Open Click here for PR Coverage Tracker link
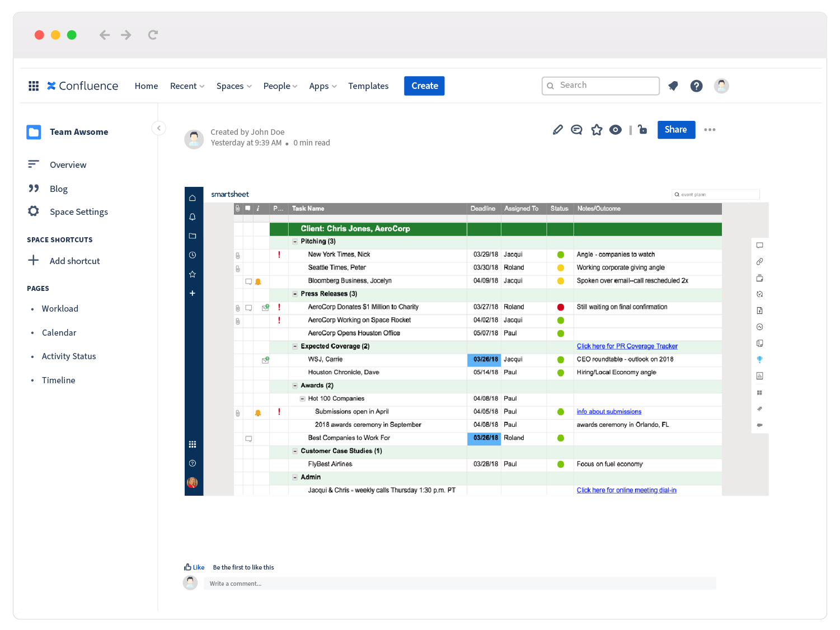This screenshot has width=840, height=630. coord(627,346)
